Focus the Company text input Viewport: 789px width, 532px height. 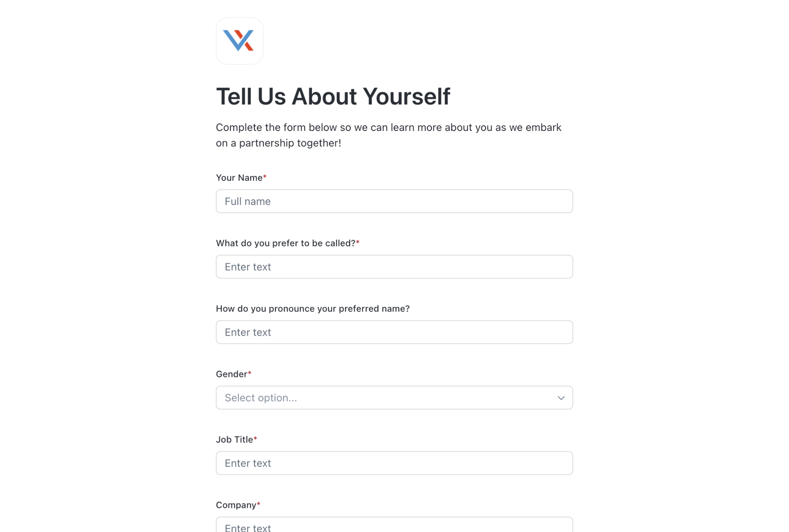tap(394, 525)
